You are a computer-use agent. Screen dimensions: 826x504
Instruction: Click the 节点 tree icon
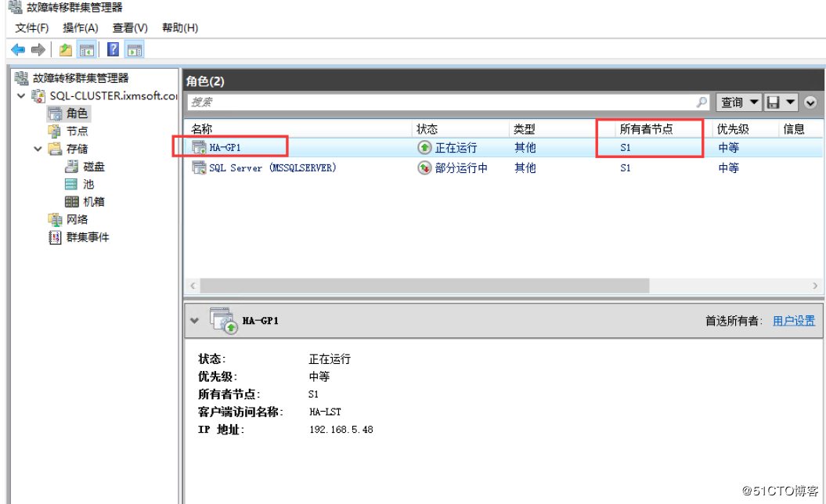(56, 131)
